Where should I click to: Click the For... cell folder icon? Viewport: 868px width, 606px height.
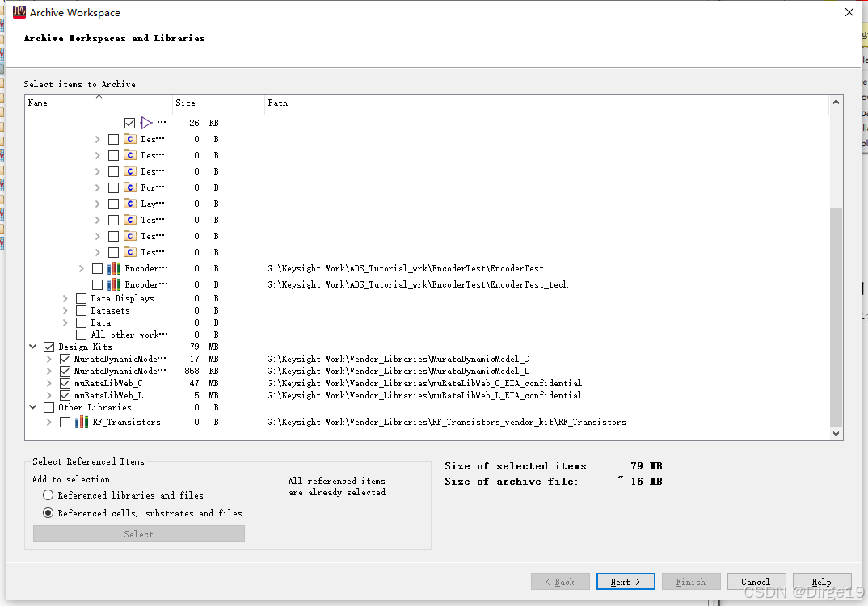(130, 187)
